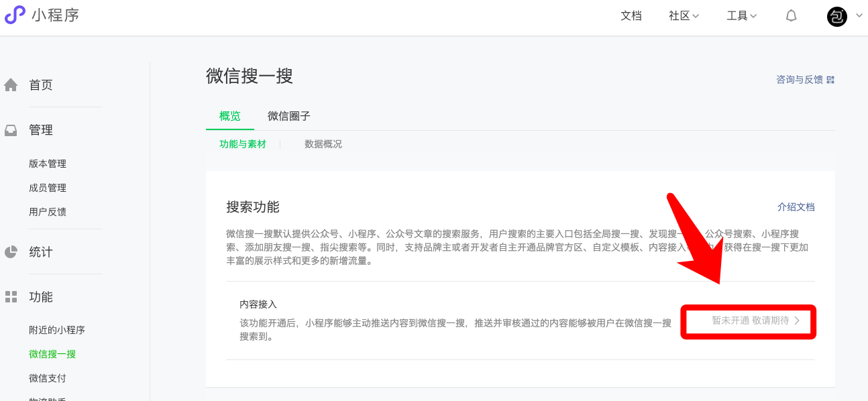
Task: Click the 统计 pie chart icon
Action: (11, 252)
